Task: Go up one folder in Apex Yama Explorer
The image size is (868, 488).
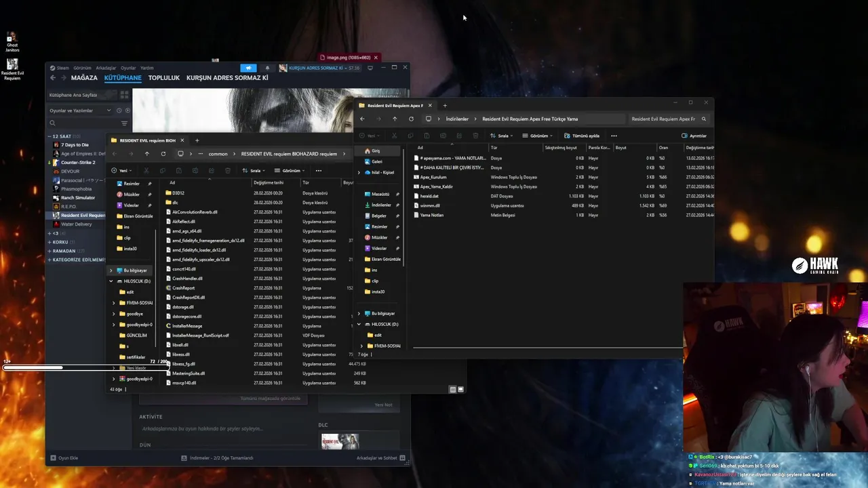Action: coord(395,119)
